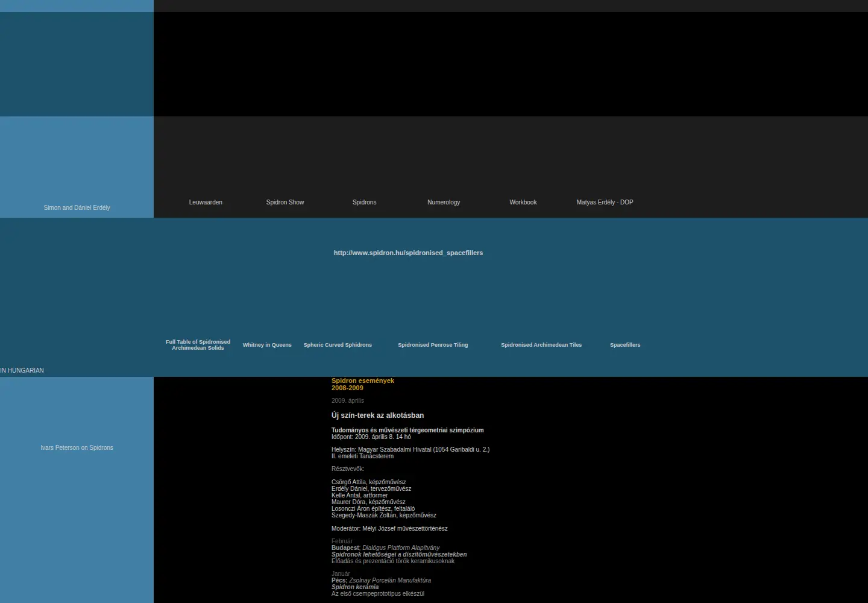Open the Numerology page
The height and width of the screenshot is (603, 868).
(444, 202)
